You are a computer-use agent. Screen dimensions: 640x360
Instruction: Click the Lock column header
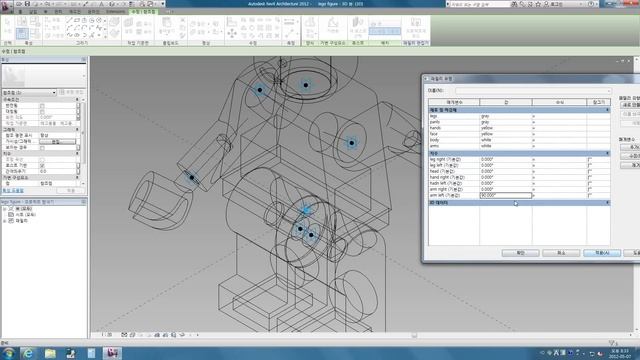click(598, 102)
